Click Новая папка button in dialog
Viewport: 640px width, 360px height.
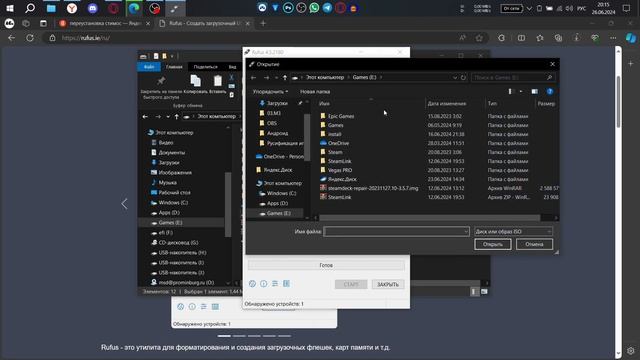click(315, 92)
